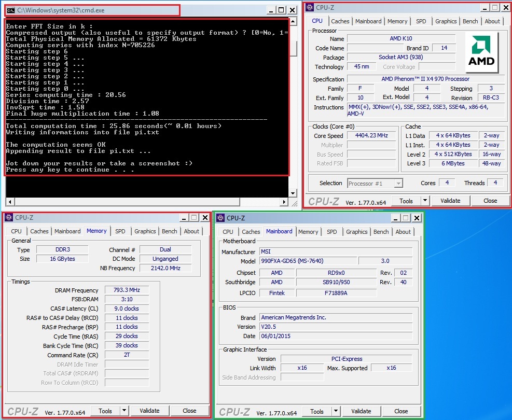The width and height of the screenshot is (512, 420).
Task: Click Close button in Memory CPU-Z window
Action: tap(189, 411)
